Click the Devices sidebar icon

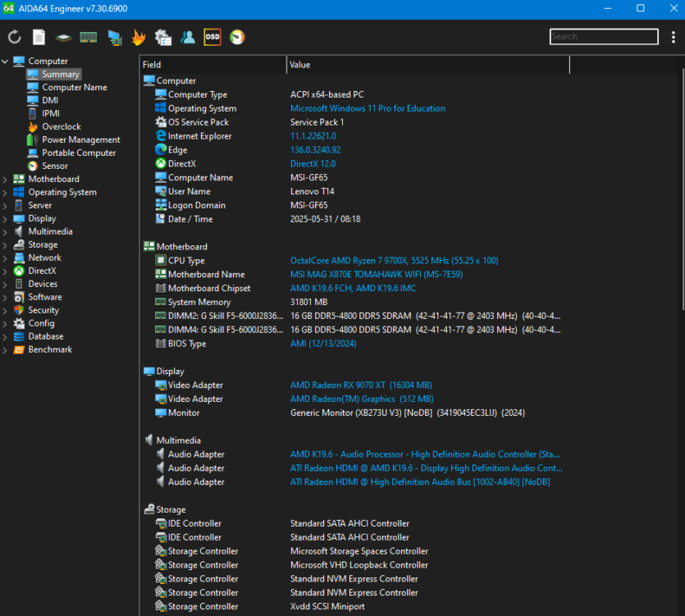point(19,284)
